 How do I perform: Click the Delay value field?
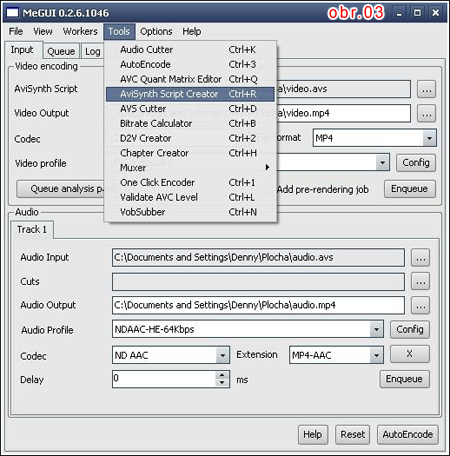point(164,379)
